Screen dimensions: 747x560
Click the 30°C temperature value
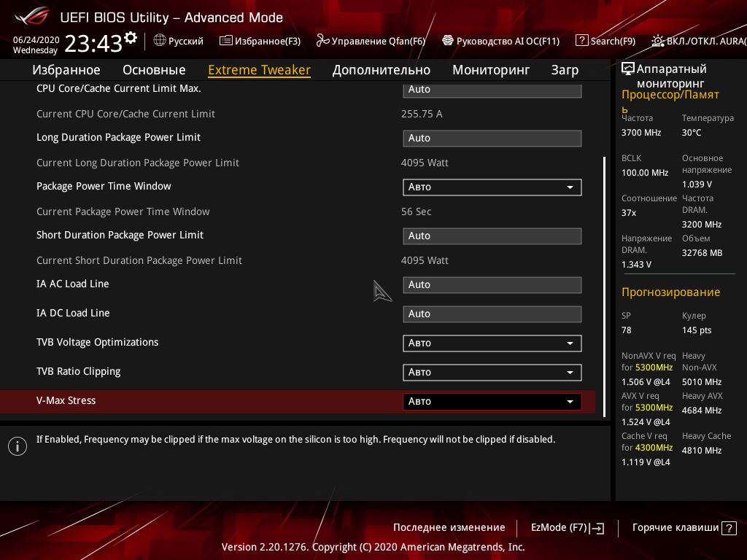[x=692, y=133]
